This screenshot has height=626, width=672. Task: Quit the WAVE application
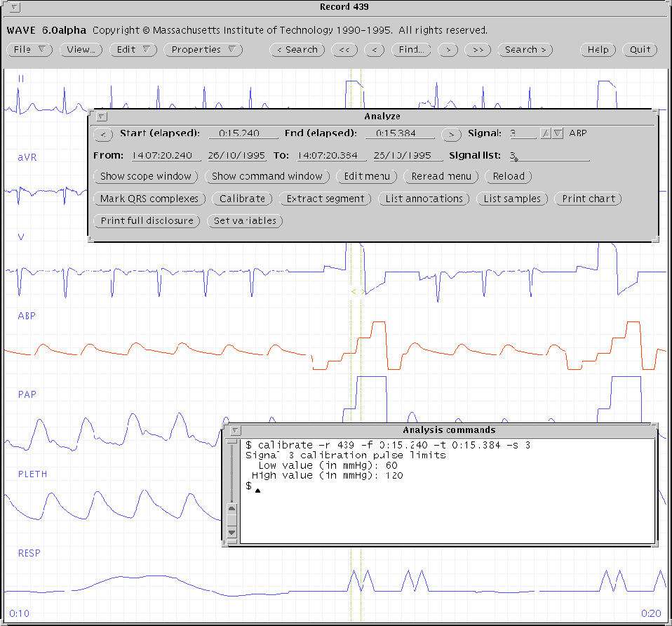pos(639,50)
